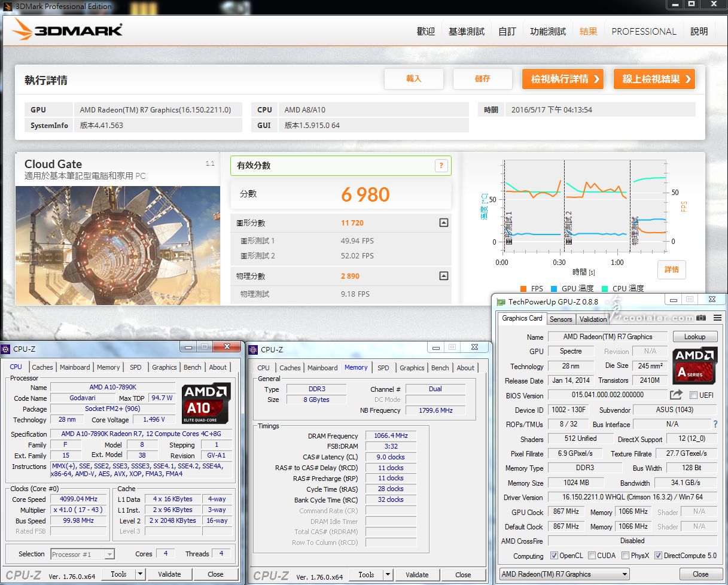Viewport: 728px width, 585px height.
Task: Click the BIOS share/export arrow icon
Action: pyautogui.click(x=676, y=395)
